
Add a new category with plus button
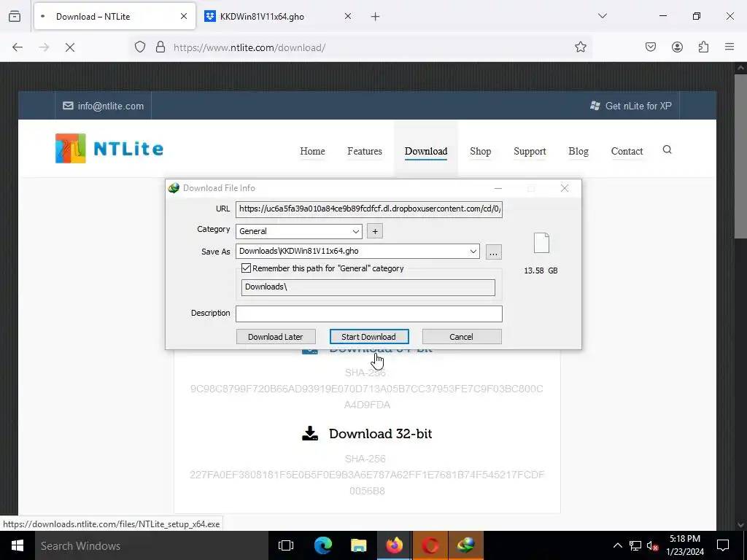375,231
